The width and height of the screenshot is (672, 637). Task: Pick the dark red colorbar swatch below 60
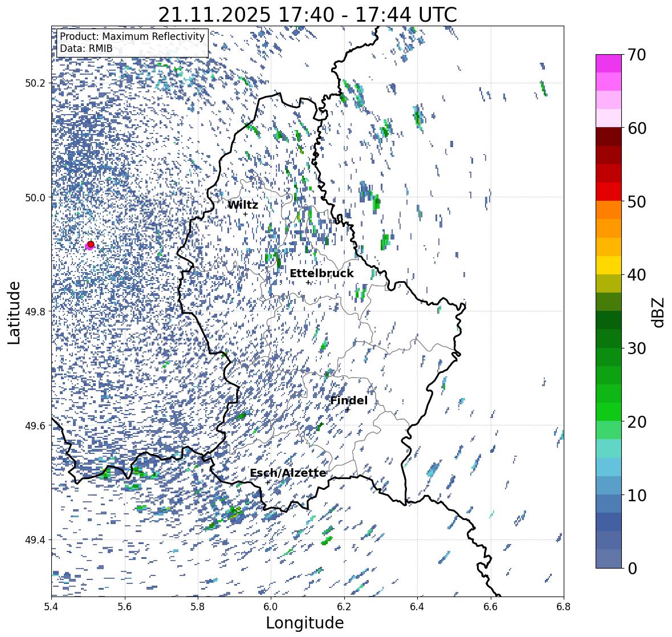click(609, 137)
